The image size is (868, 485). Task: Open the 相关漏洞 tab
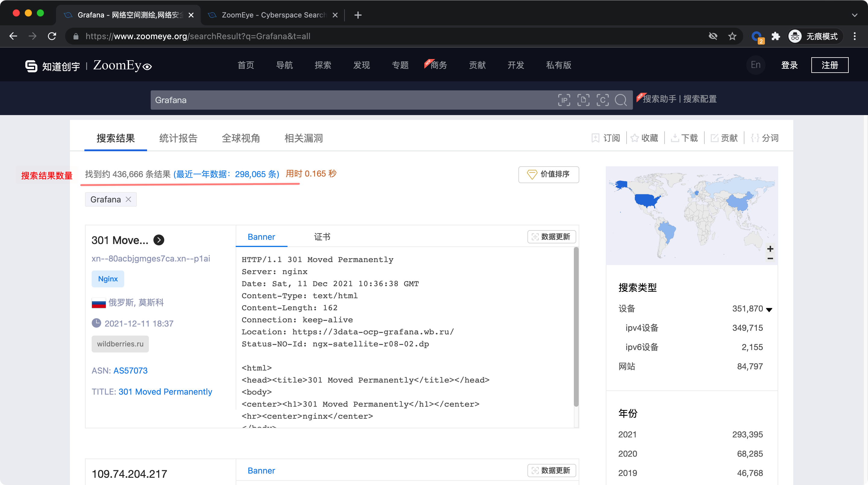(303, 138)
